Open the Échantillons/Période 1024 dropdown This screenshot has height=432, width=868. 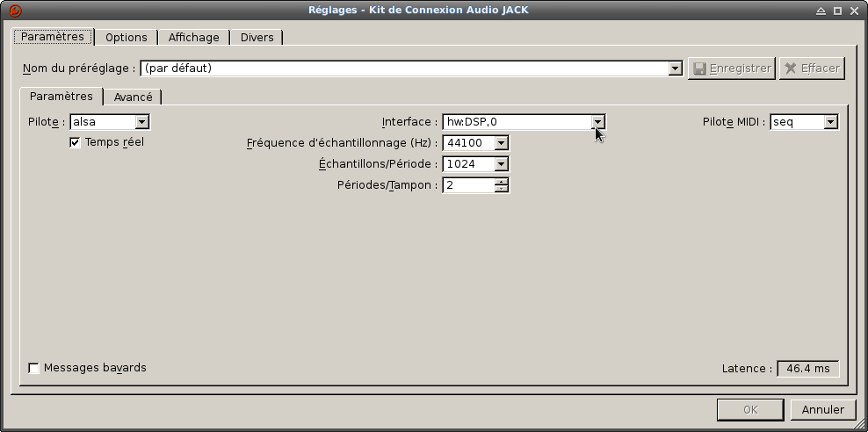(501, 163)
